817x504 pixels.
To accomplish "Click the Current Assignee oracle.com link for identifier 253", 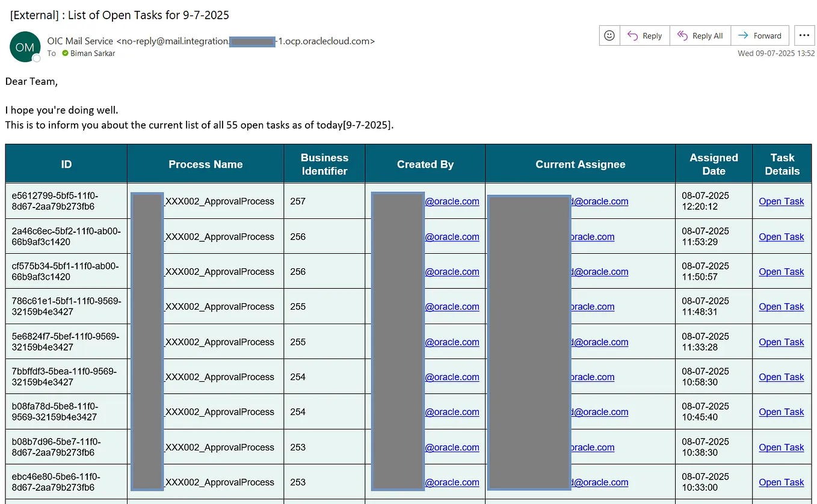I will pos(592,447).
